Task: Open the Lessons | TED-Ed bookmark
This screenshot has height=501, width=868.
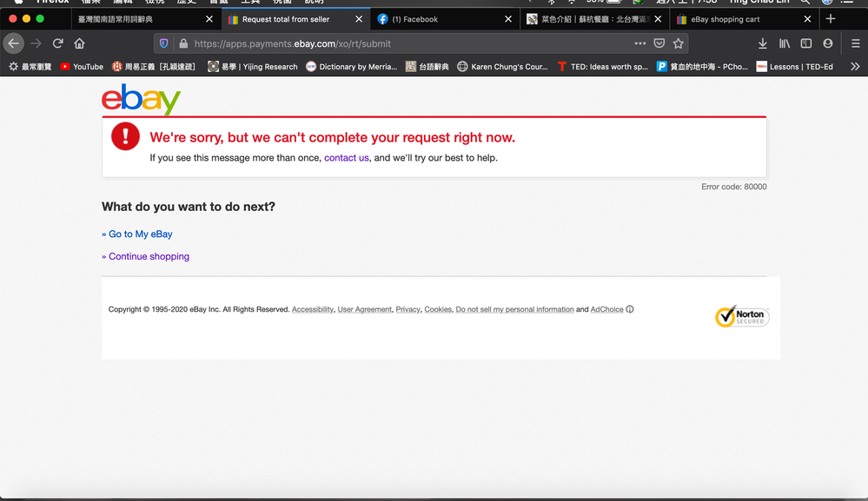Action: coord(794,67)
